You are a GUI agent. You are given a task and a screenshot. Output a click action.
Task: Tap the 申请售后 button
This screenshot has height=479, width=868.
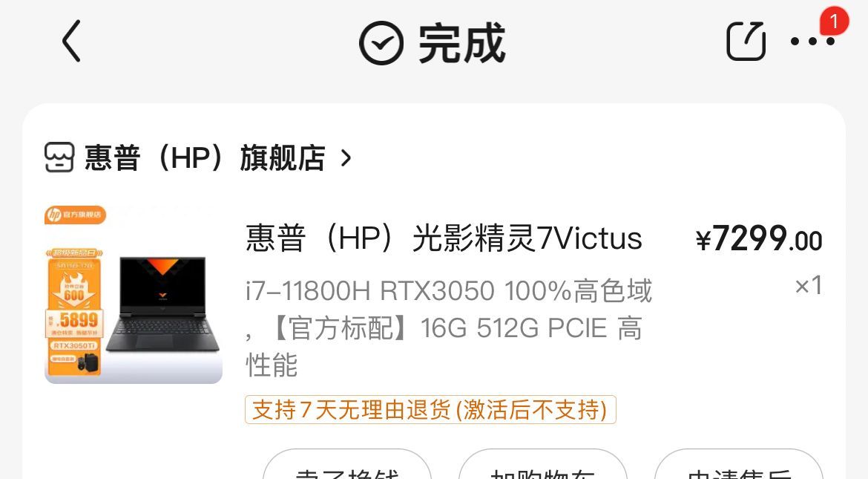point(738,465)
